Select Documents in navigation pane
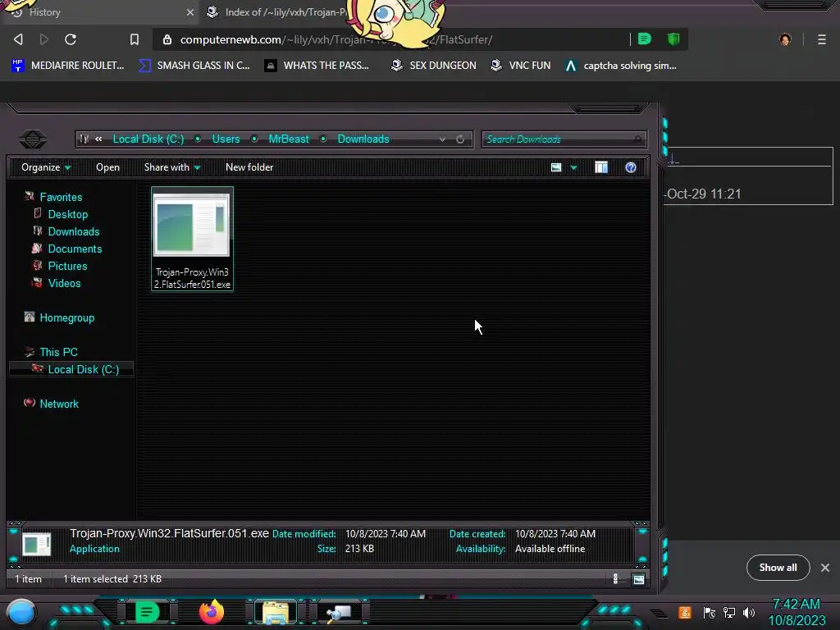 pyautogui.click(x=75, y=249)
